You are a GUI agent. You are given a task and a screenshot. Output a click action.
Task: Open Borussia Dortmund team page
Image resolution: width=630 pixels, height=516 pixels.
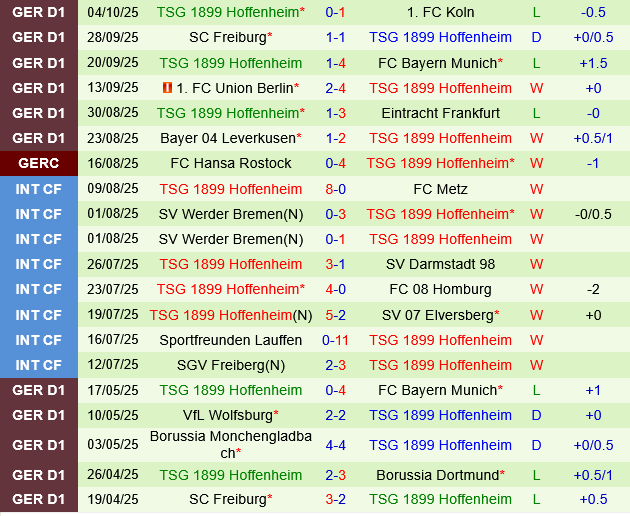pyautogui.click(x=440, y=475)
